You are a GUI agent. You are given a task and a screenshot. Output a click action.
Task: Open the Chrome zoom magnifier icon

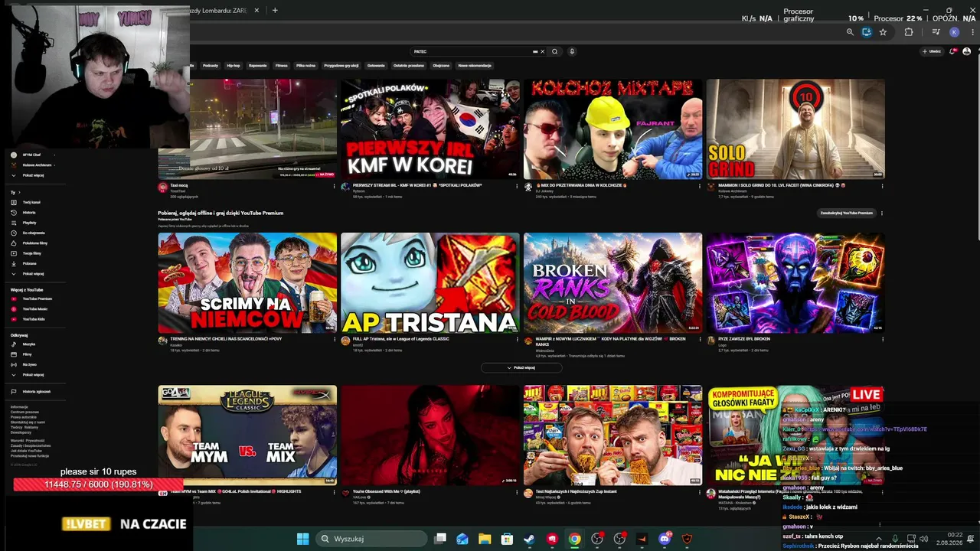[x=850, y=32]
